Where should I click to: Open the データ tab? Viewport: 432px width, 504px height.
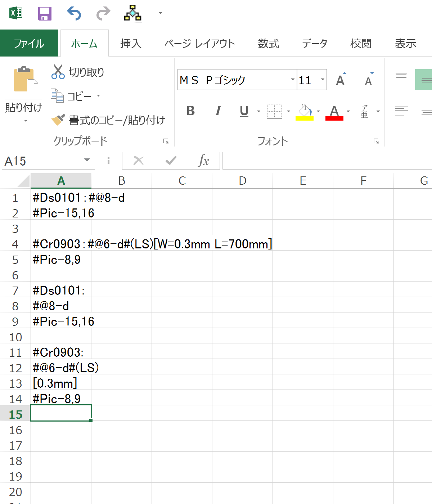click(315, 44)
